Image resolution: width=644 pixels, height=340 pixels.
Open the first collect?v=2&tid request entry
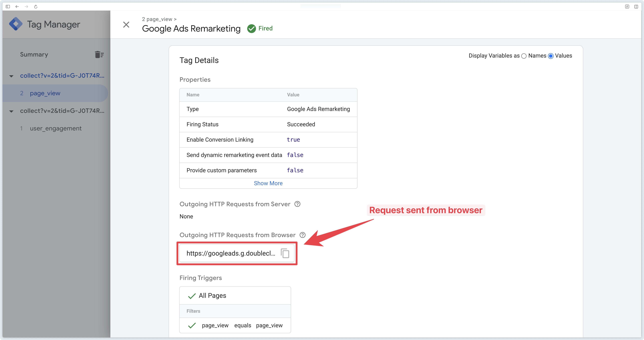pyautogui.click(x=62, y=75)
